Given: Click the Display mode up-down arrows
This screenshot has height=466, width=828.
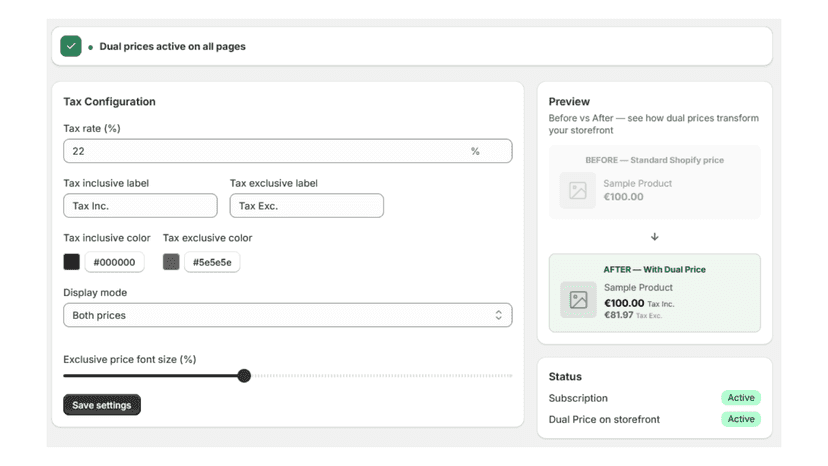Looking at the screenshot, I should tap(498, 315).
